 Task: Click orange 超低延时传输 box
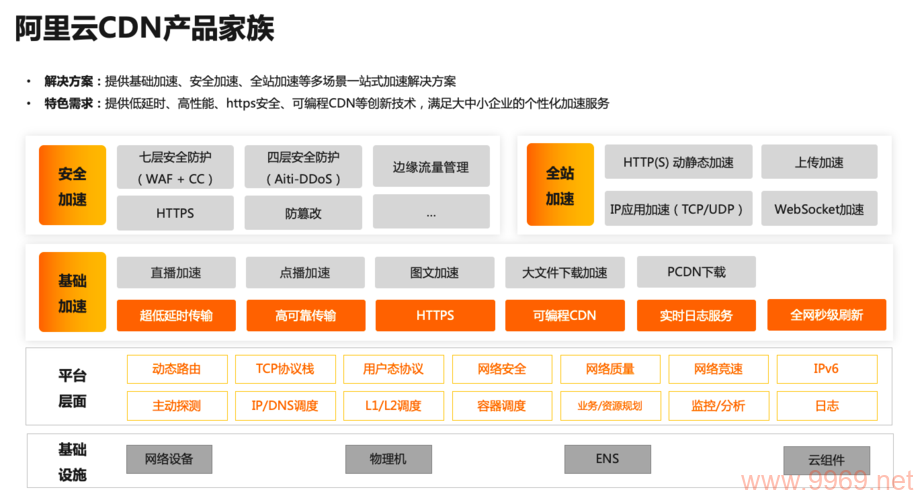click(x=176, y=315)
